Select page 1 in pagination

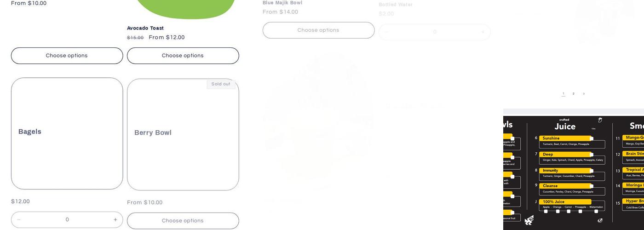(x=563, y=94)
